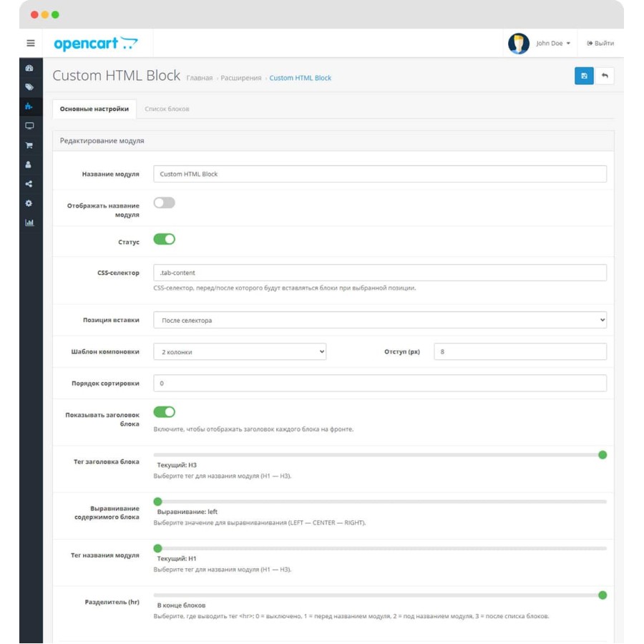Open the Extensions puzzle sidebar icon
This screenshot has height=644, width=644.
click(29, 107)
